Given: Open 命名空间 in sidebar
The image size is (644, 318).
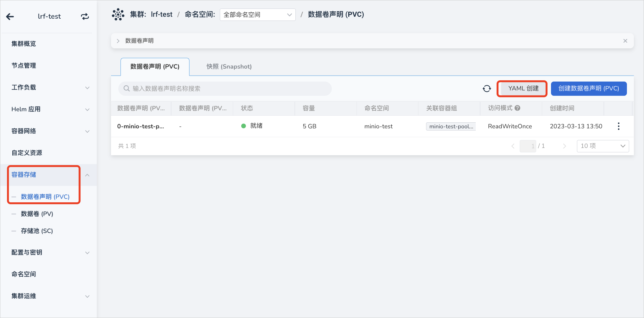Looking at the screenshot, I should pyautogui.click(x=24, y=274).
